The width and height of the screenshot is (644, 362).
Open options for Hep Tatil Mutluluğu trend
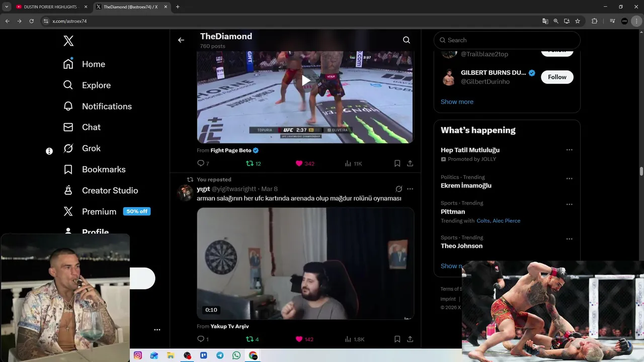[569, 150]
